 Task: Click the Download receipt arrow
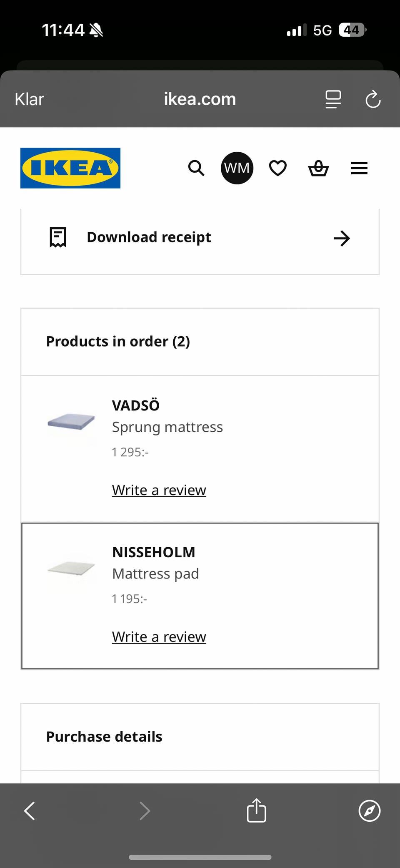pyautogui.click(x=342, y=238)
